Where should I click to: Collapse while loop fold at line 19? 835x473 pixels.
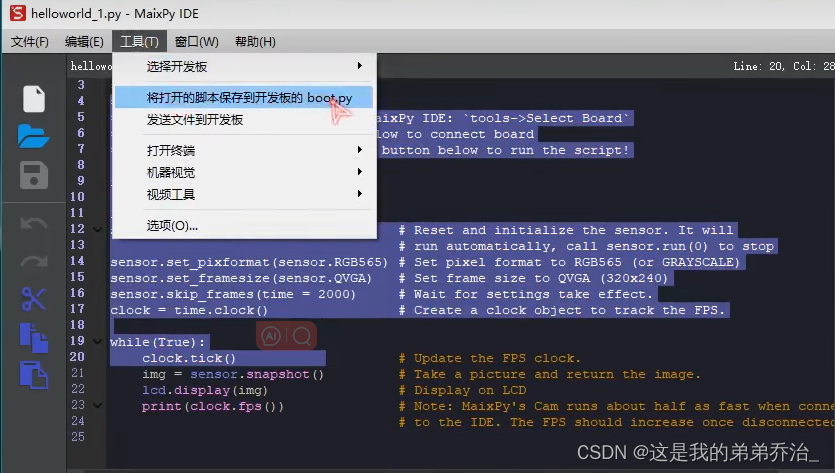coord(97,341)
